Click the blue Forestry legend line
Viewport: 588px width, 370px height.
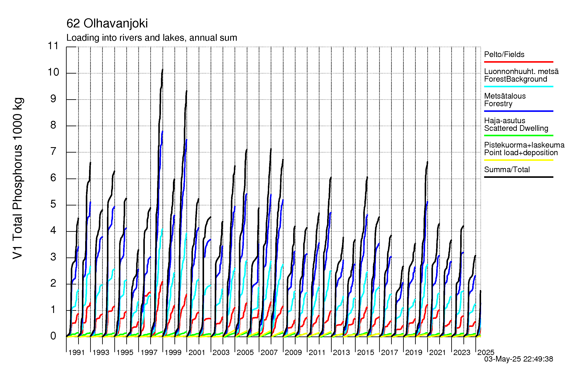coord(519,111)
